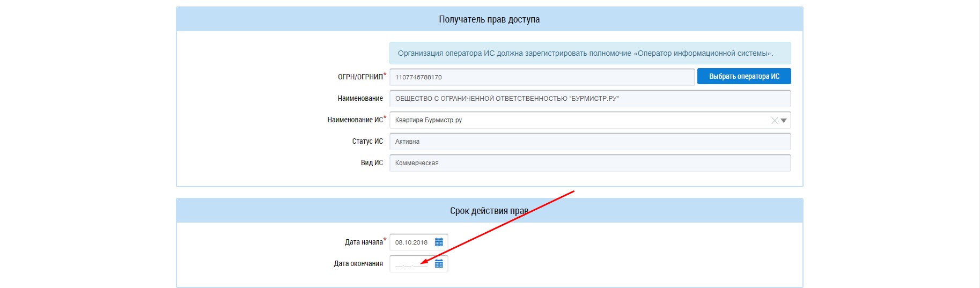
Task: Click the Вид ИС label
Action: point(372,163)
